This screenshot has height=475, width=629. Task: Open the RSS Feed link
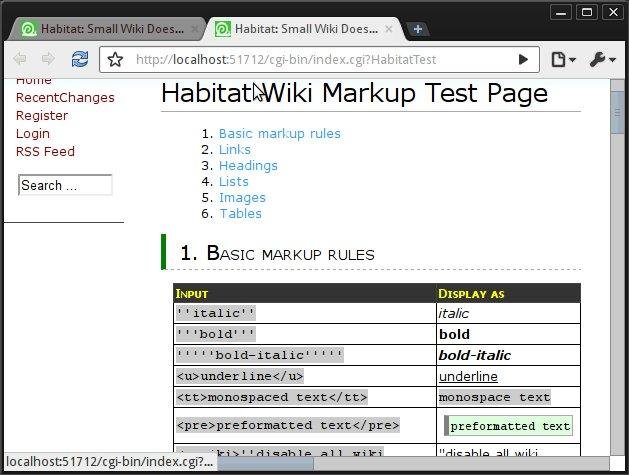(x=45, y=152)
